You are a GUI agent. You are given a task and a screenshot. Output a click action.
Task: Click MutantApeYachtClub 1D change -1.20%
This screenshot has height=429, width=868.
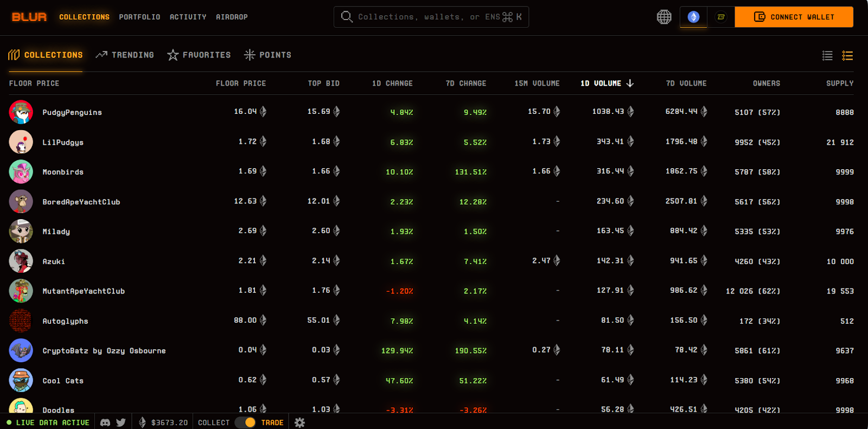click(x=399, y=291)
